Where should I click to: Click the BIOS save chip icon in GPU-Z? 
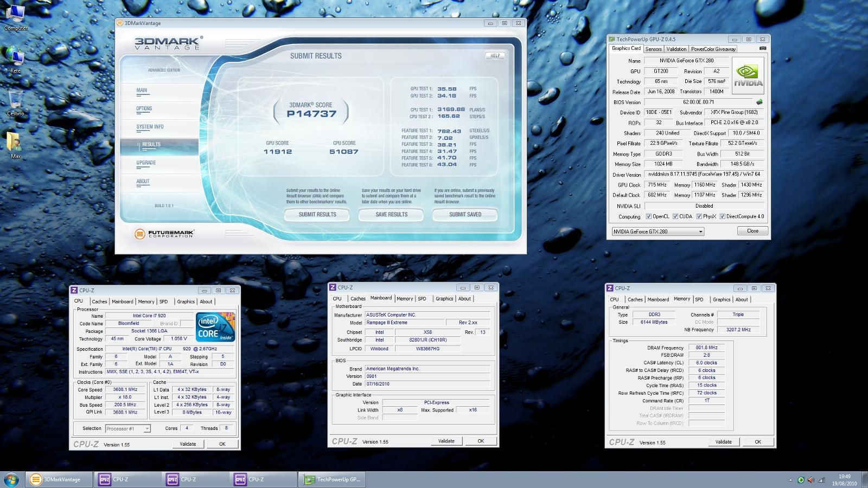tap(759, 102)
